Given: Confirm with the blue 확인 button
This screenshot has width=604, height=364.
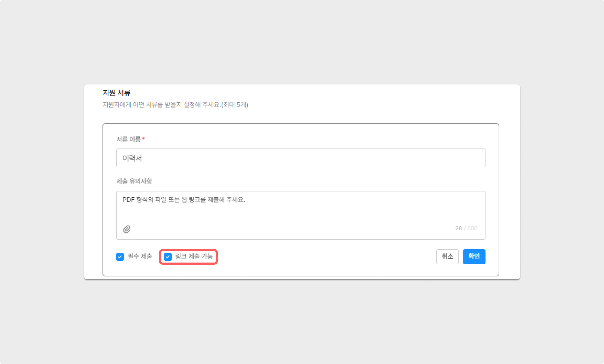Looking at the screenshot, I should [474, 257].
